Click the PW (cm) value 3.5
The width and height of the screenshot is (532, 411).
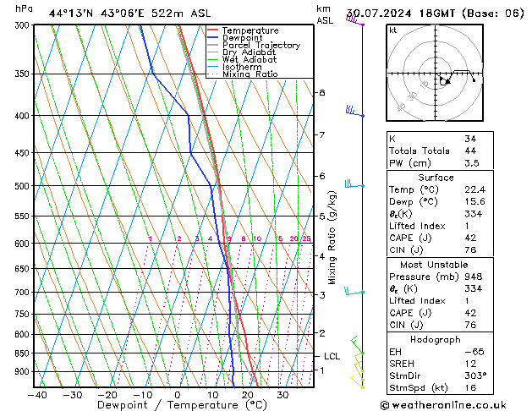coord(471,163)
